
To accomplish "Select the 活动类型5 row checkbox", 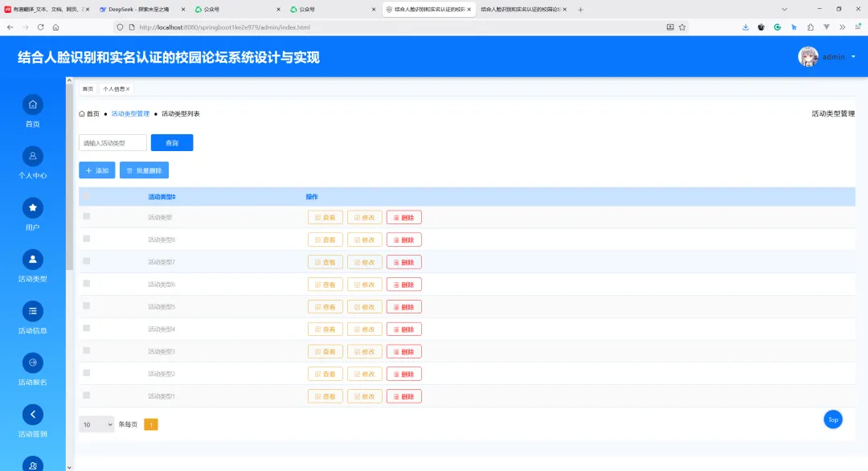I will point(86,305).
